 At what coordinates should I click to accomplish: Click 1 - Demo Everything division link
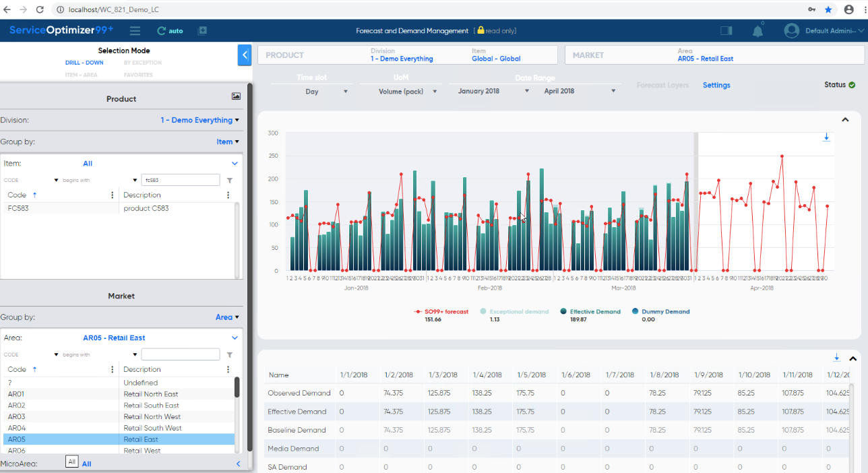pos(402,59)
